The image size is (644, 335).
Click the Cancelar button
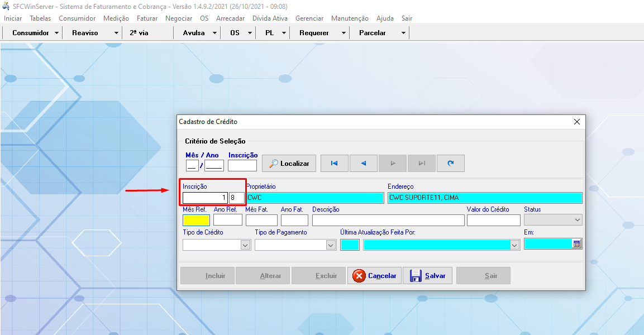click(x=374, y=276)
